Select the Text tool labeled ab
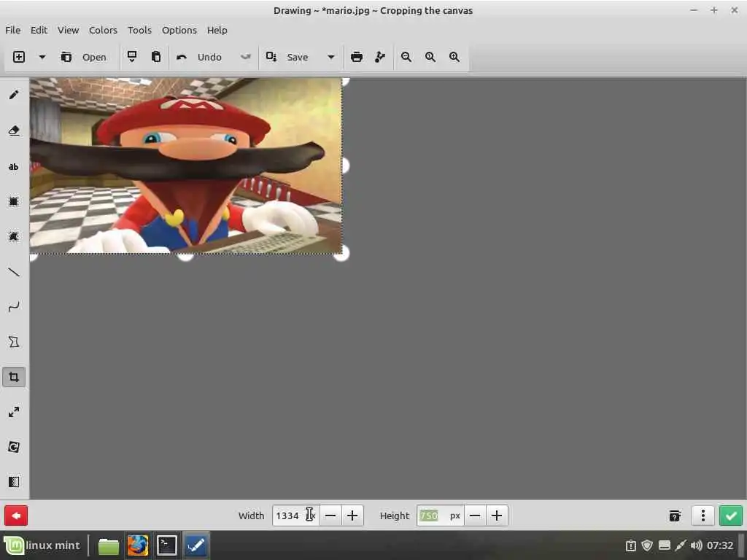This screenshot has width=747, height=560. point(14,167)
